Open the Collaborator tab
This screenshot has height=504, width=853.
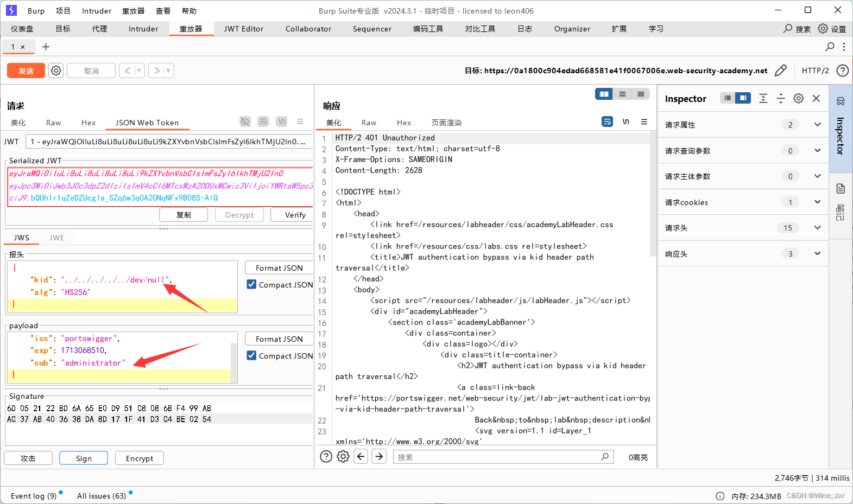308,29
